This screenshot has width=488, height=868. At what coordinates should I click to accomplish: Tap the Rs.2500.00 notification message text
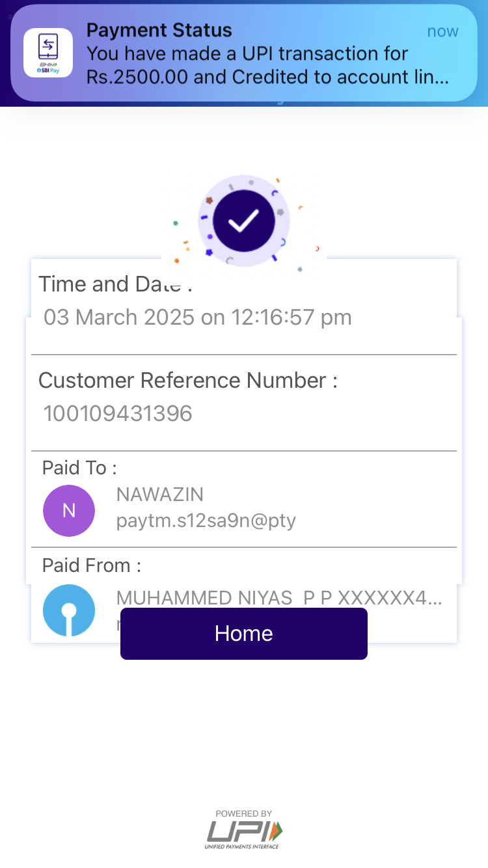[267, 66]
